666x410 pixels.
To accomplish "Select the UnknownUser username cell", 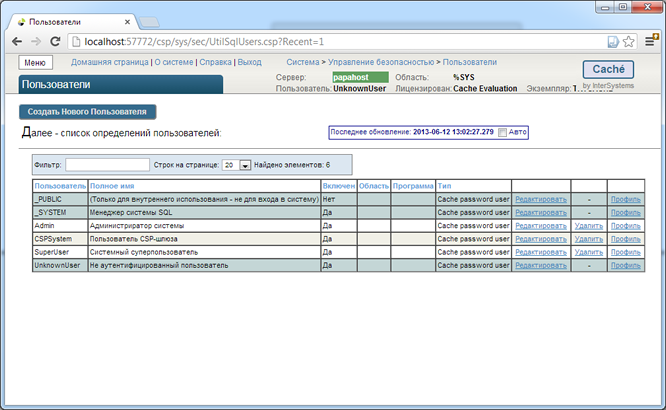I will coord(60,265).
